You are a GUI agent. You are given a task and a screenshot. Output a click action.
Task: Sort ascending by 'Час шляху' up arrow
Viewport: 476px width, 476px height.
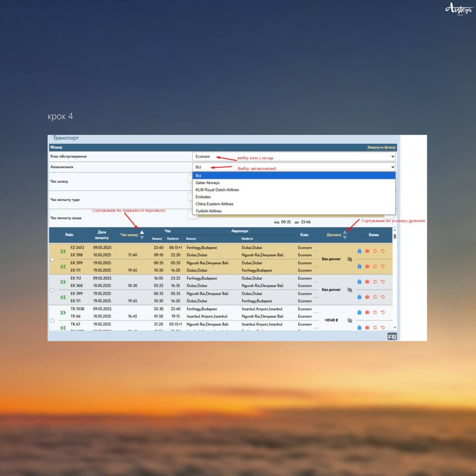[x=142, y=232]
